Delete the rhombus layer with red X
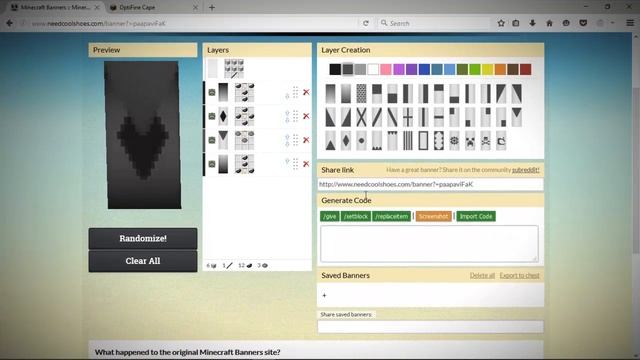 click(306, 116)
